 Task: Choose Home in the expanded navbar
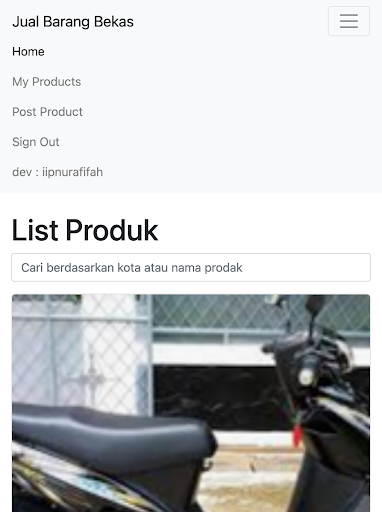pos(28,52)
